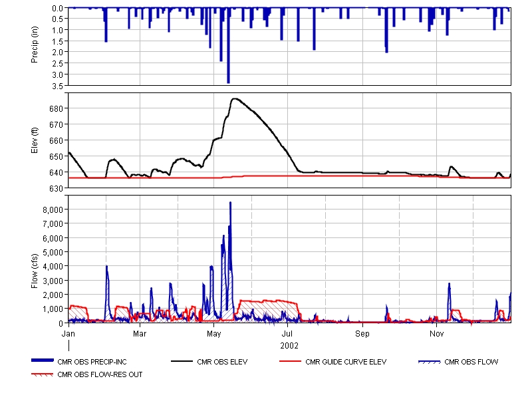This screenshot has height=417, width=532.
Task: Select the CMR OBS FLOW legend label
Action: point(471,362)
